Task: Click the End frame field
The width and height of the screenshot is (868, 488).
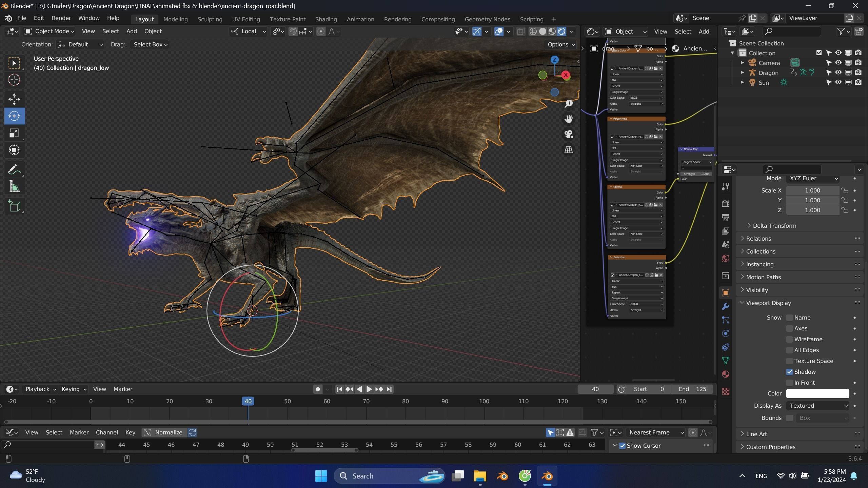Action: pos(692,389)
